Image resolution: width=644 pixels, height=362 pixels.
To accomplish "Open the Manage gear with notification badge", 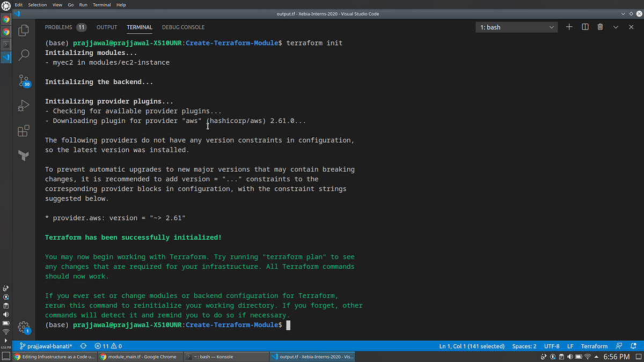I will point(24,327).
